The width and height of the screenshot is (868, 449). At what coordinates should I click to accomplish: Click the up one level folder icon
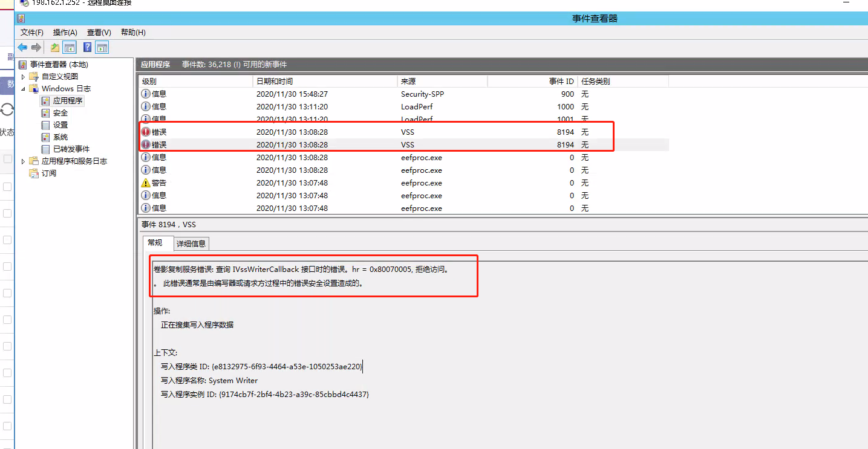pos(55,48)
